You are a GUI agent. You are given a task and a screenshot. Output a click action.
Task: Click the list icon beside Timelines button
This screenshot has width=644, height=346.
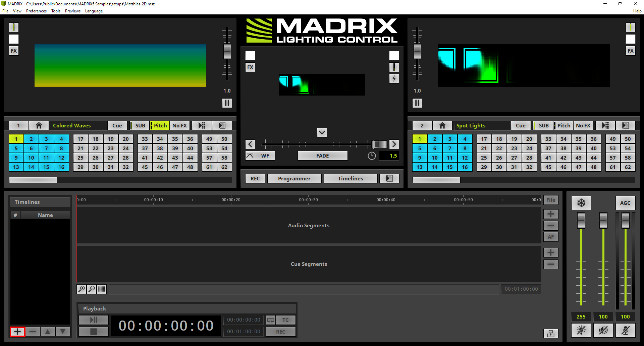click(x=389, y=178)
